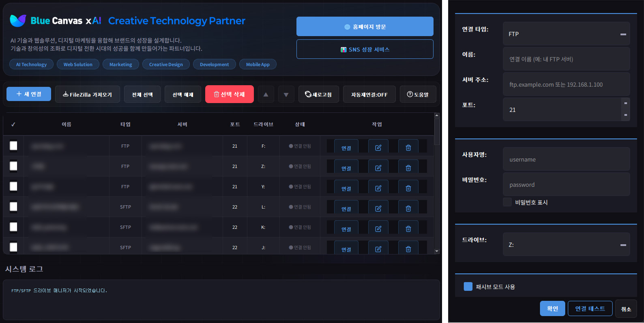
Task: Increase the port number with stepper up
Action: click(625, 103)
